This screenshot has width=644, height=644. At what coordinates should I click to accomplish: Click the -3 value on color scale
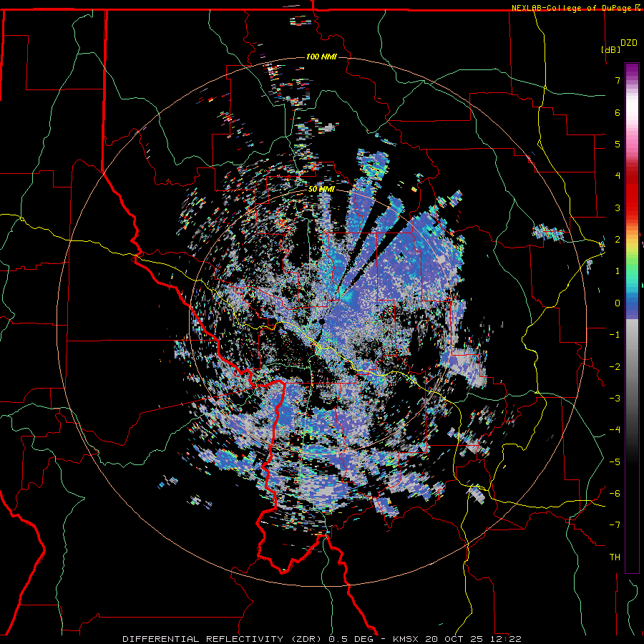[x=615, y=399]
